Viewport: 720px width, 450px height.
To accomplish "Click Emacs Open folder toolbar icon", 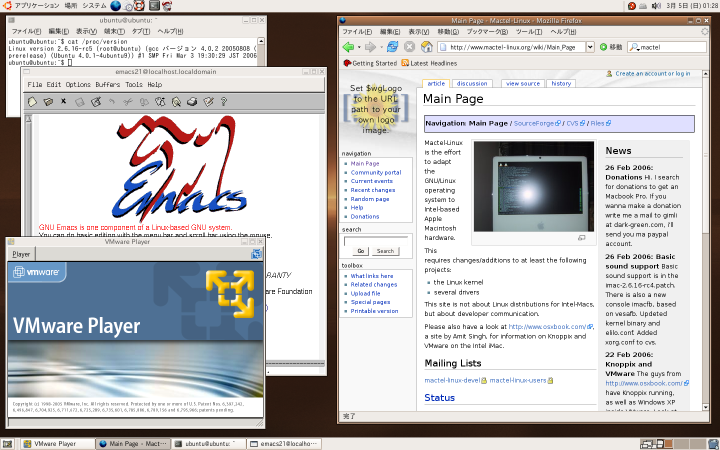I will [48, 101].
